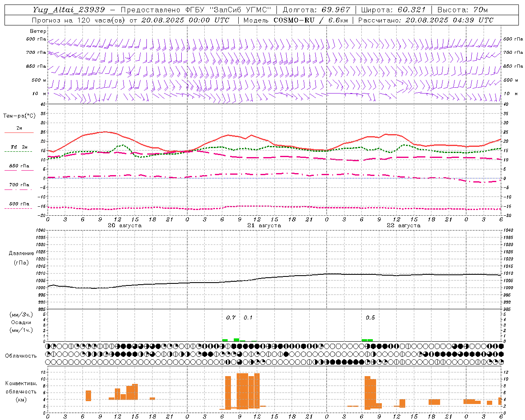Click the (мм/3ч.) precipitation unit label
Screen dimensions: 525x420
pos(21,315)
